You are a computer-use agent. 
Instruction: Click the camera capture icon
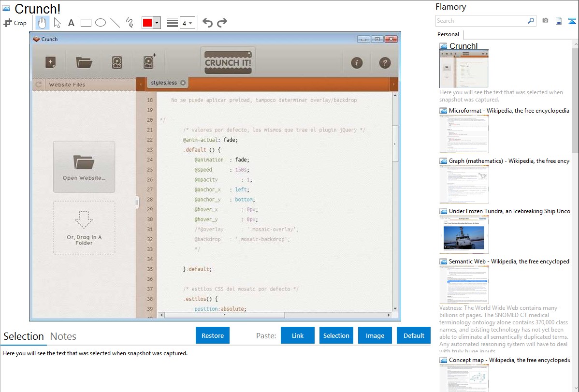[545, 21]
